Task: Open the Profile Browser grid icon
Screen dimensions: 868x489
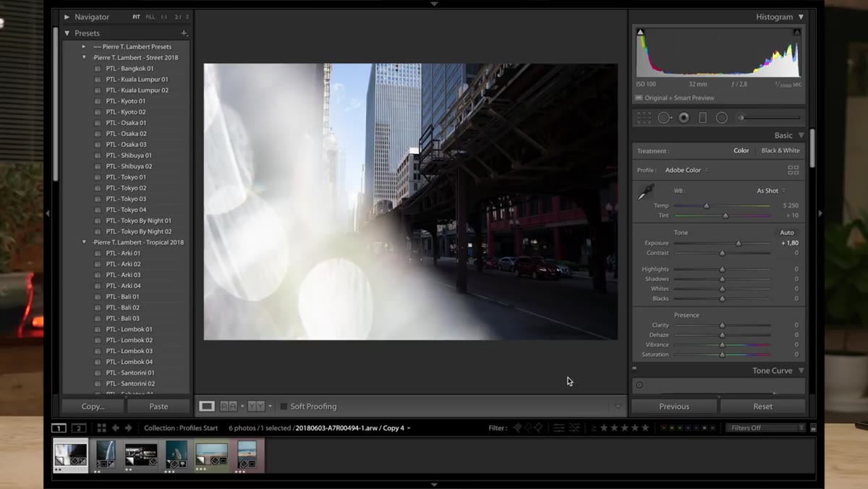Action: pyautogui.click(x=793, y=170)
